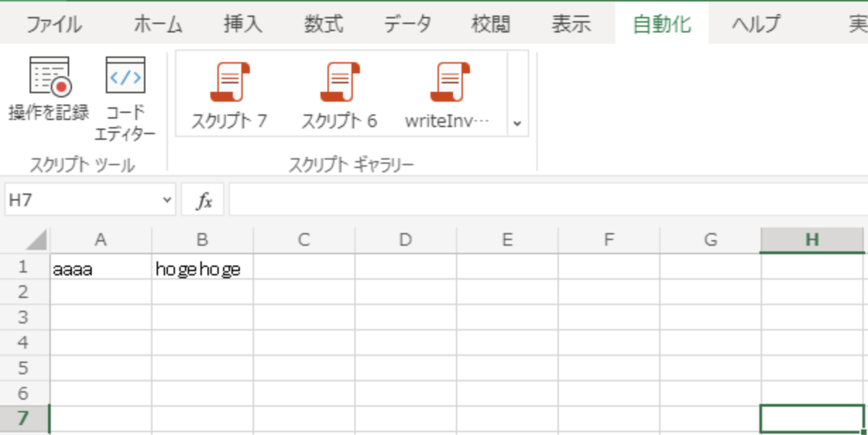Select cell A1 containing aaaa
Screen dimensions: 868x435
(x=102, y=268)
